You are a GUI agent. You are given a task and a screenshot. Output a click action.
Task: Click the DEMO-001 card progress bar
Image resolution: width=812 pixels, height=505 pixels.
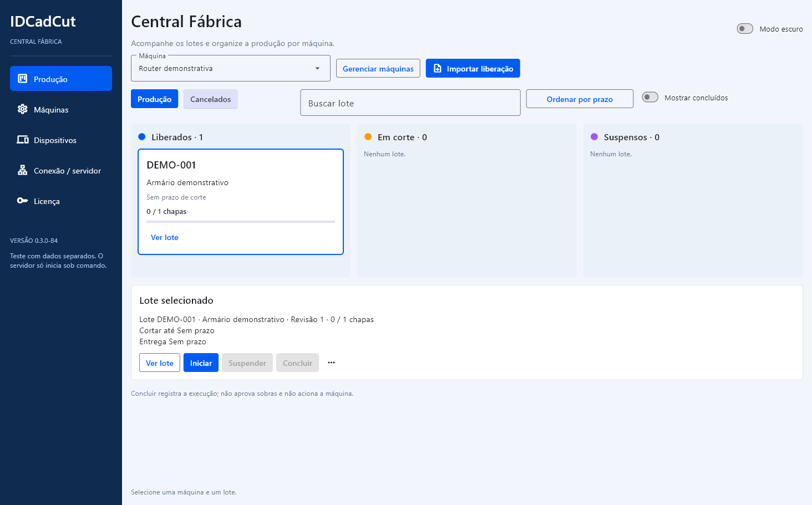coord(241,222)
